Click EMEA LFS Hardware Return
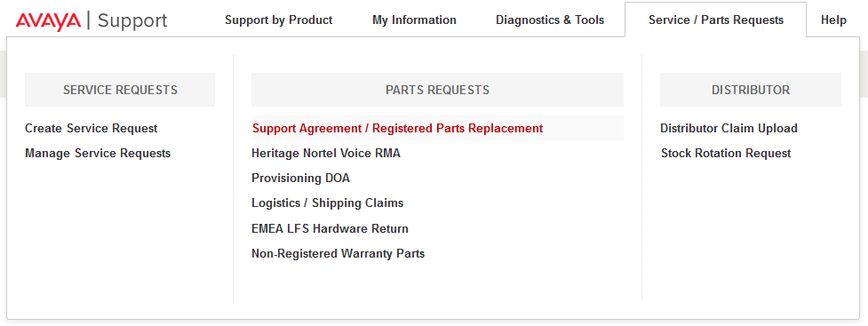Screen dimensions: 868x326 [x=330, y=228]
